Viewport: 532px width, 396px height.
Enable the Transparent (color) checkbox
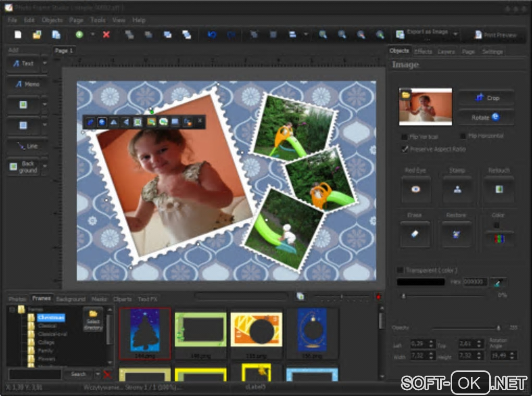[x=400, y=270]
